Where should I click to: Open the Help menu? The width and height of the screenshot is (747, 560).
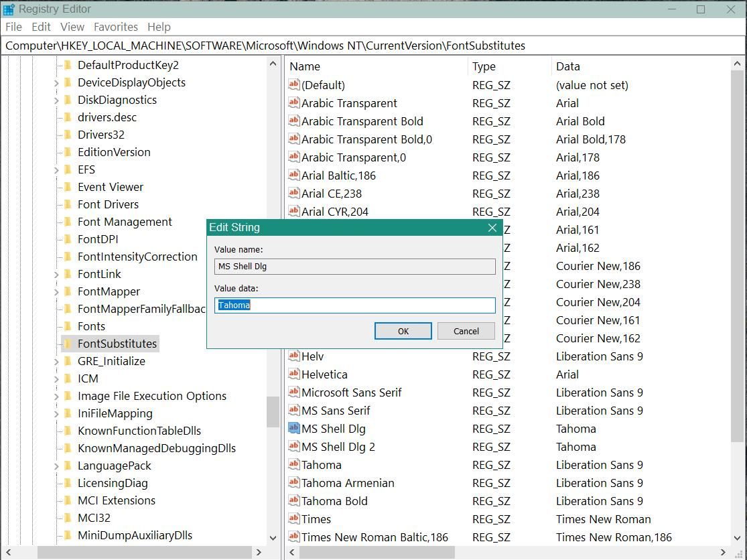[159, 27]
